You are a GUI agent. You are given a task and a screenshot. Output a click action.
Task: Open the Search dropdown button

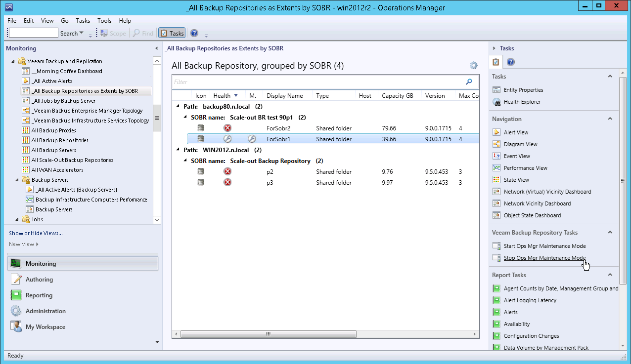tap(72, 33)
